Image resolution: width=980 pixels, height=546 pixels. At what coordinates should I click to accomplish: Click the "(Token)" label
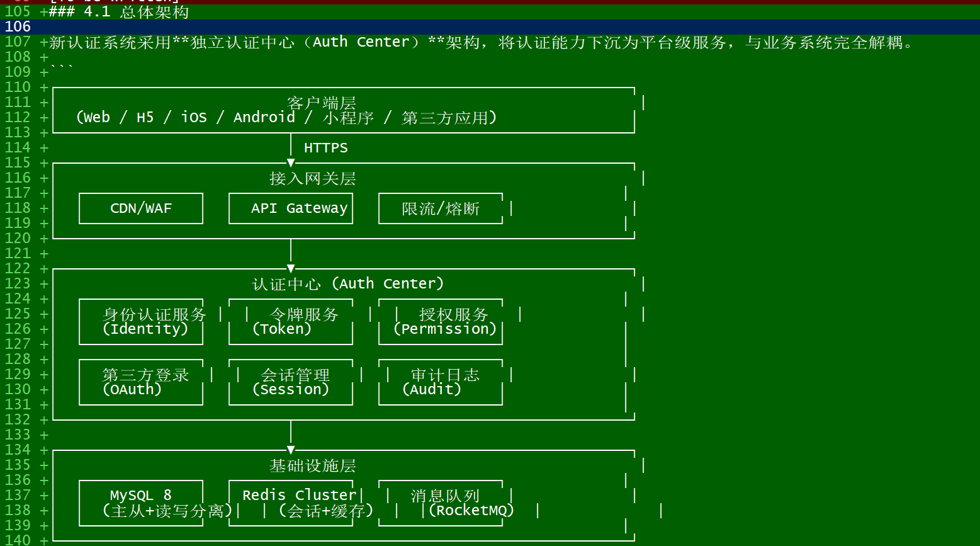pyautogui.click(x=282, y=329)
